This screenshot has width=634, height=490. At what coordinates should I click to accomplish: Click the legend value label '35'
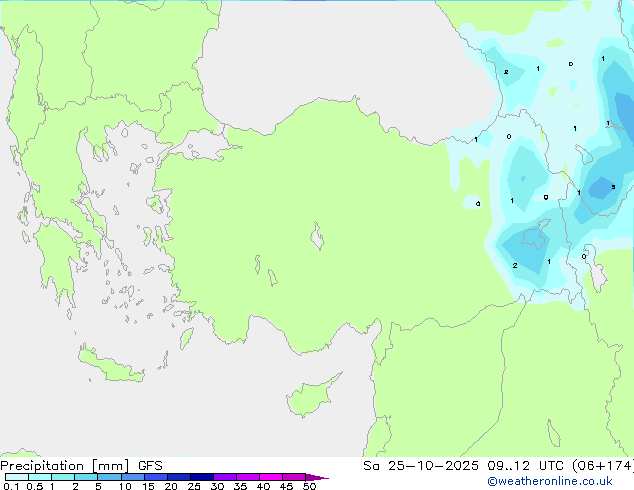pyautogui.click(x=240, y=486)
